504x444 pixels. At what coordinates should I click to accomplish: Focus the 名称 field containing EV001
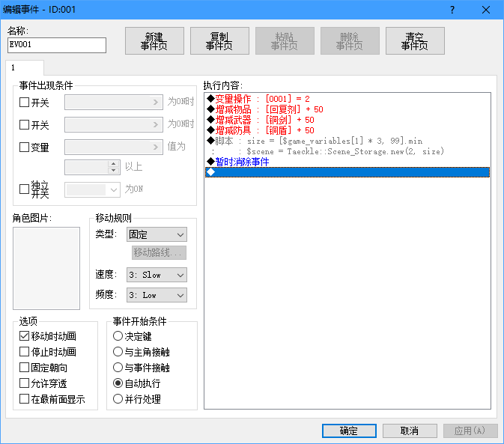[57, 45]
